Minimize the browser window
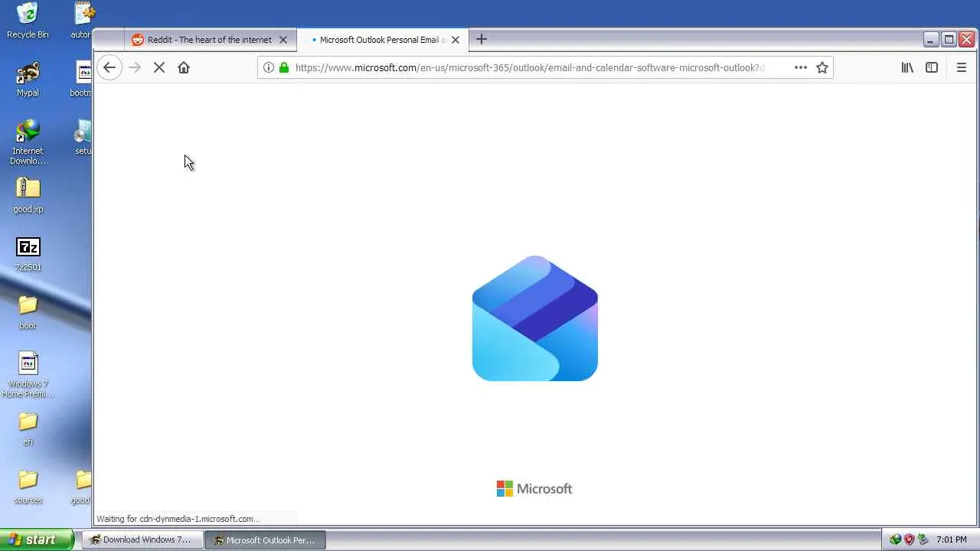Viewport: 980px width, 551px height. tap(931, 40)
